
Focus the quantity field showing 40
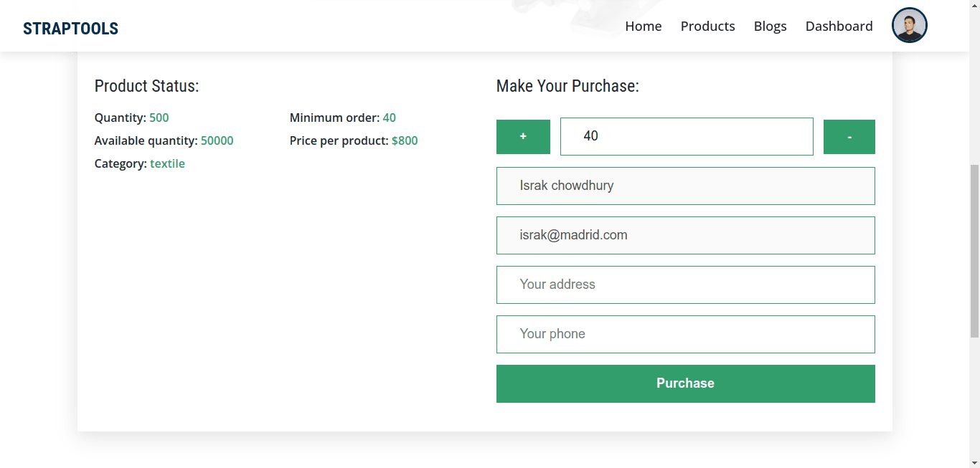[686, 136]
